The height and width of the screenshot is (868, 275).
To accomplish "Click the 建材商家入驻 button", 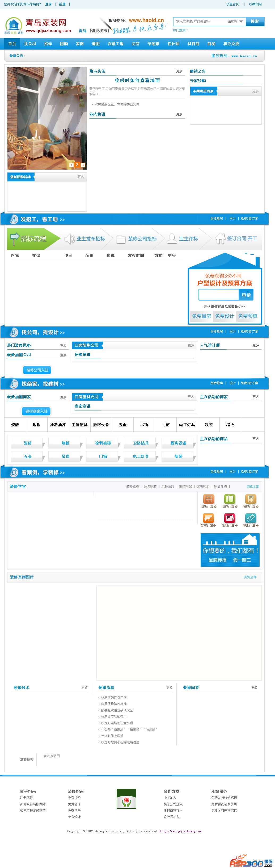I will coord(37,411).
